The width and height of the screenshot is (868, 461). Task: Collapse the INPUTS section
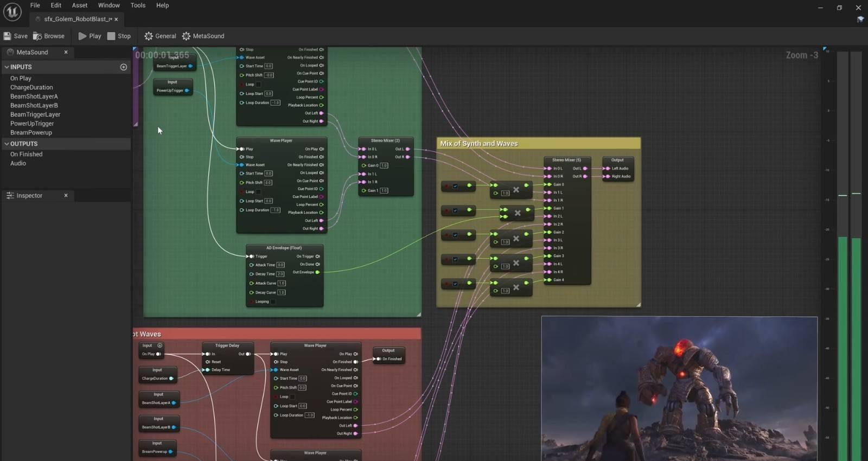click(7, 67)
